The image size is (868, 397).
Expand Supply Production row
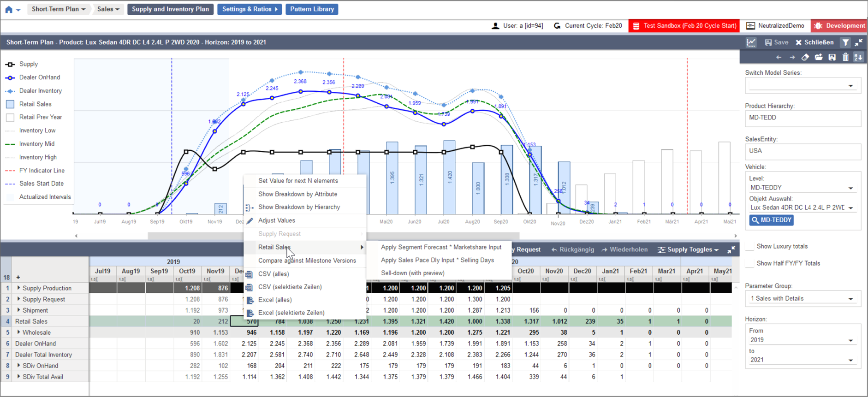tap(19, 288)
